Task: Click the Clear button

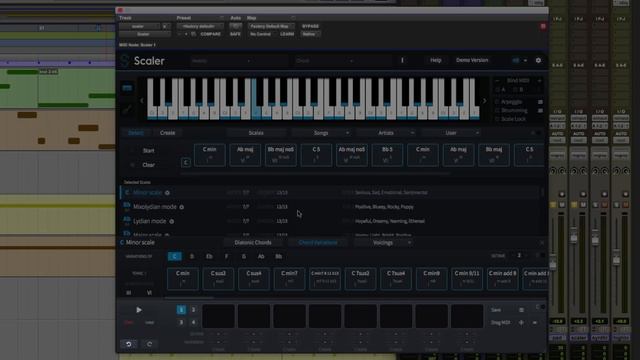Action: pos(149,165)
